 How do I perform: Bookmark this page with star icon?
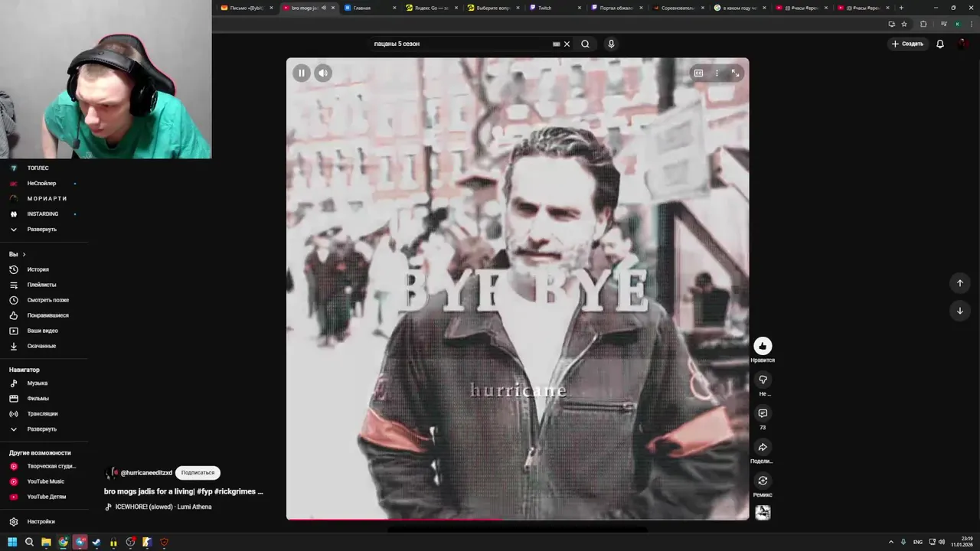coord(904,24)
